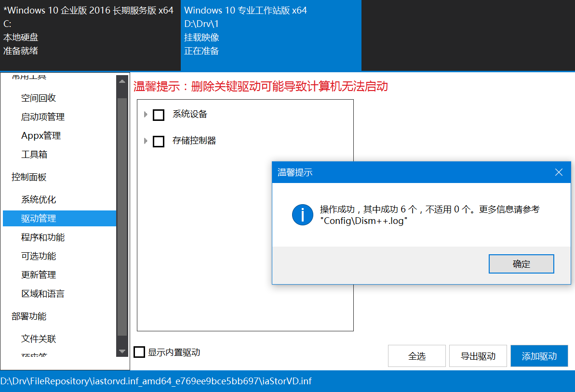Confirm the dialog with 确定
This screenshot has height=392, width=575.
521,264
